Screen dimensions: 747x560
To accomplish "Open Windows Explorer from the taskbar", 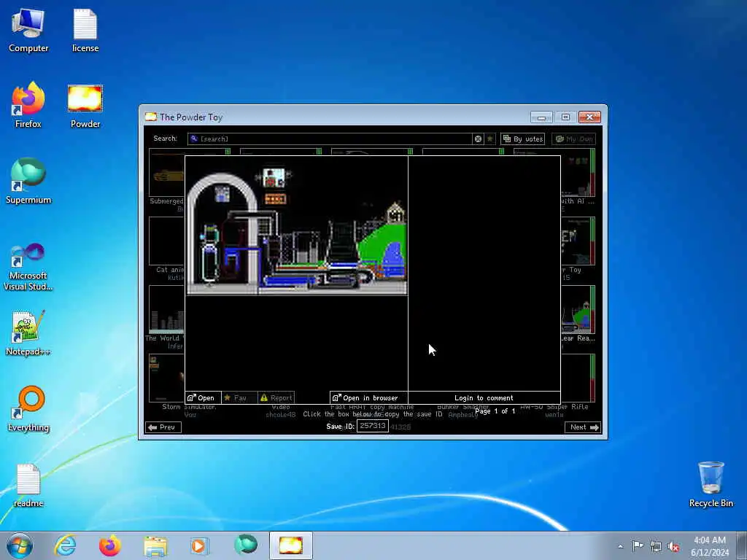I will tap(155, 545).
